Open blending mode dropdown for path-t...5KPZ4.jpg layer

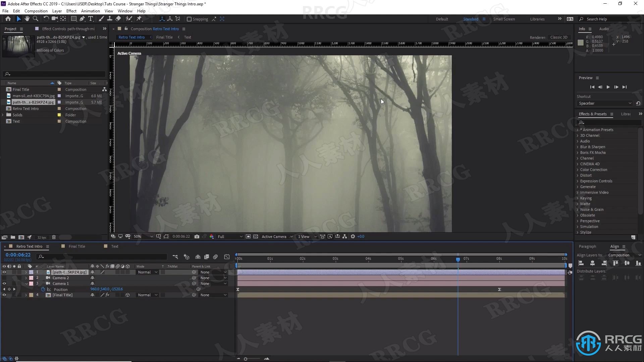148,272
